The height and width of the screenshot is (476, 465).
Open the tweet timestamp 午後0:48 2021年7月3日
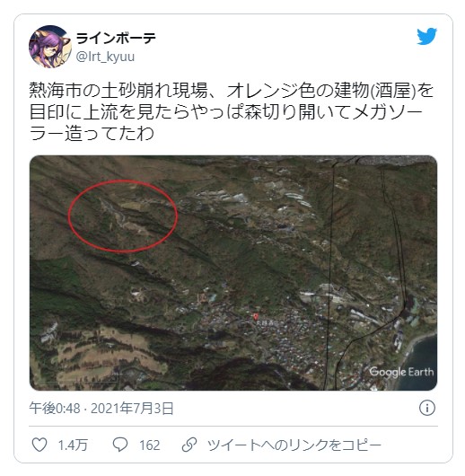[x=101, y=408]
